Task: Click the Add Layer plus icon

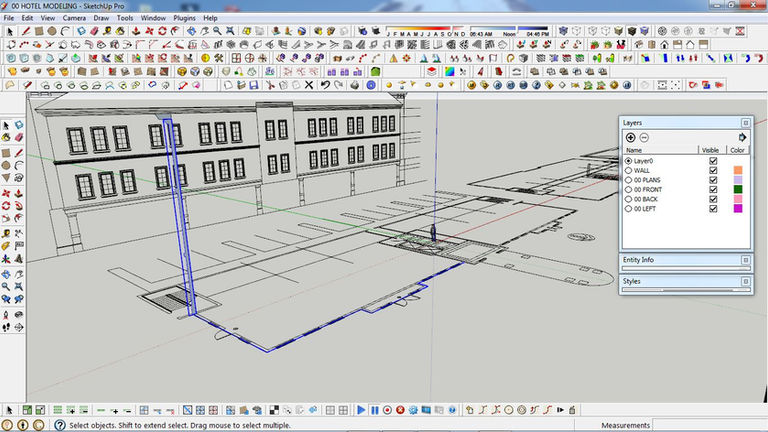Action: point(630,137)
